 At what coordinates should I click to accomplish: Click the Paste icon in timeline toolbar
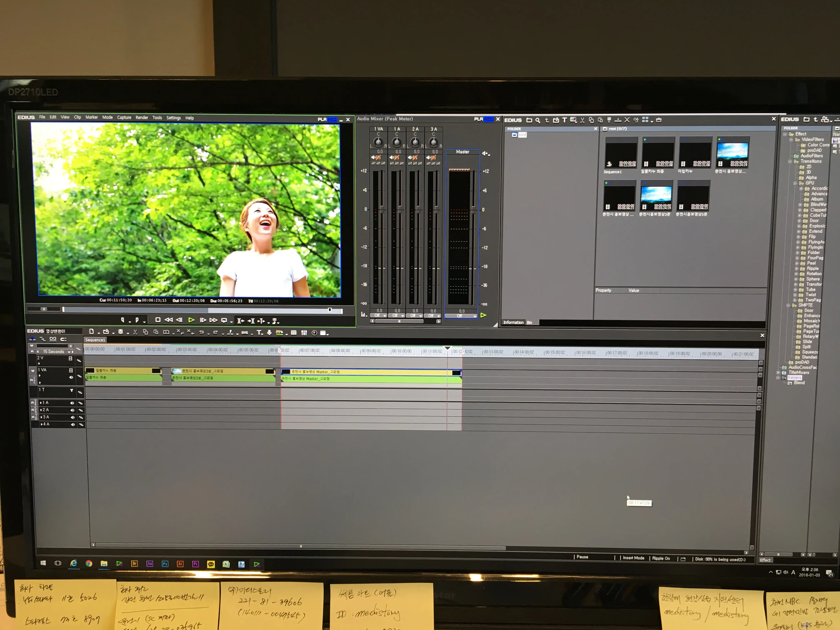pos(156,332)
